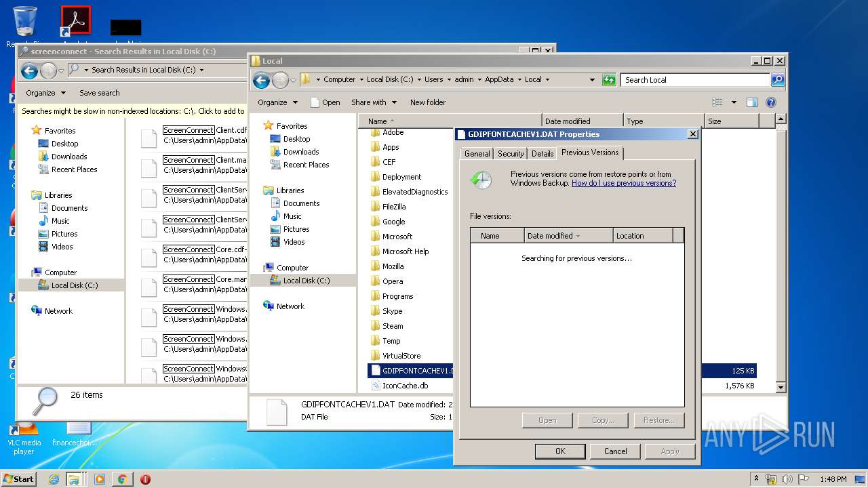Click the Windows Explorer taskbar icon
The height and width of the screenshot is (488, 868).
pyautogui.click(x=74, y=479)
